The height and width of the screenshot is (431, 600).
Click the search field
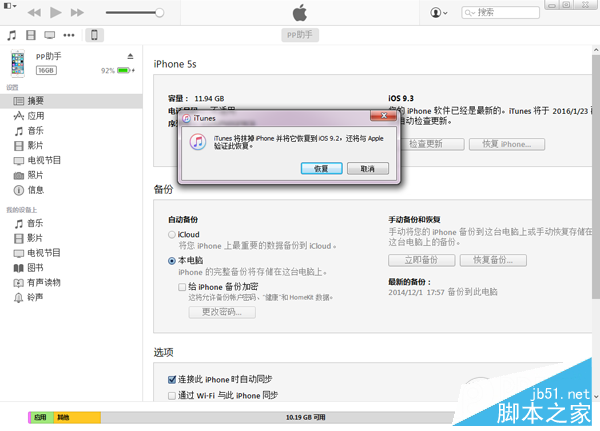coord(500,13)
